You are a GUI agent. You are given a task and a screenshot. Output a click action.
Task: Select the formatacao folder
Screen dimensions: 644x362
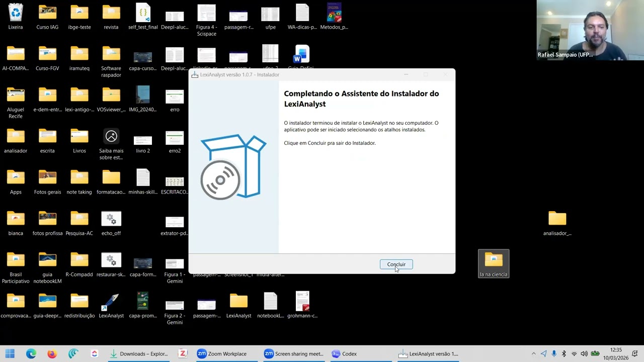(111, 182)
